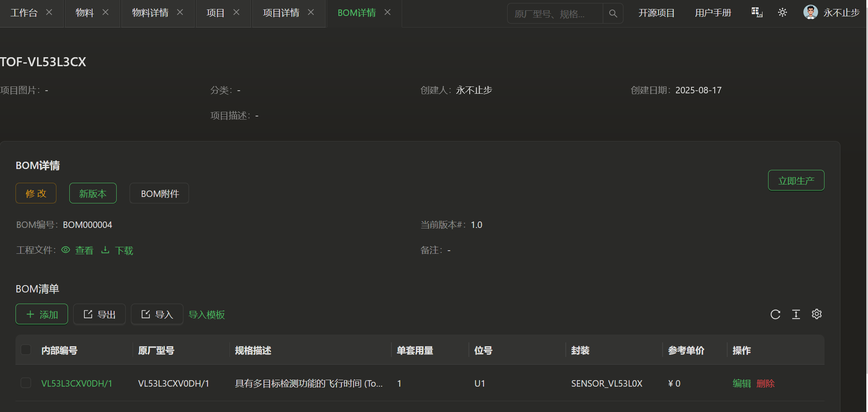This screenshot has height=412, width=868.
Task: Click the 添加 button to add item
Action: click(42, 314)
